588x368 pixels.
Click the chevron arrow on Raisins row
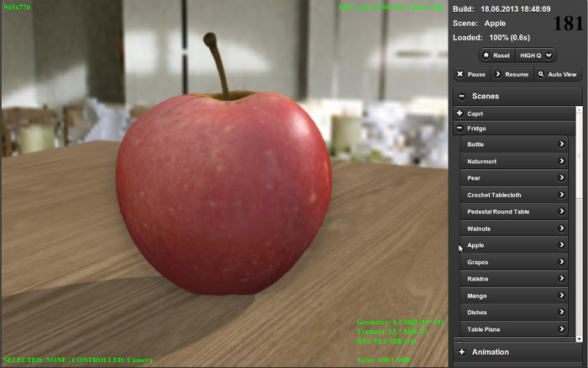(x=561, y=278)
